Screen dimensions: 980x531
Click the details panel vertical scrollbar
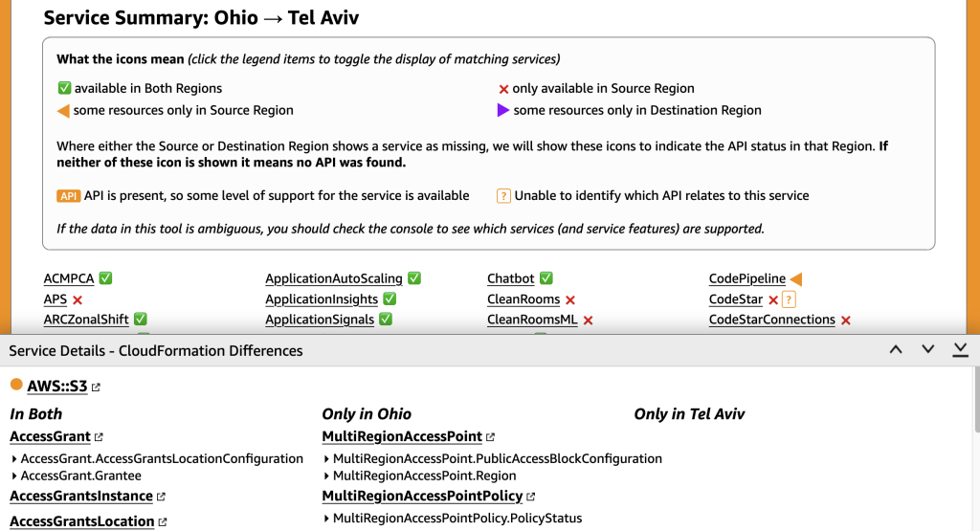click(x=976, y=400)
